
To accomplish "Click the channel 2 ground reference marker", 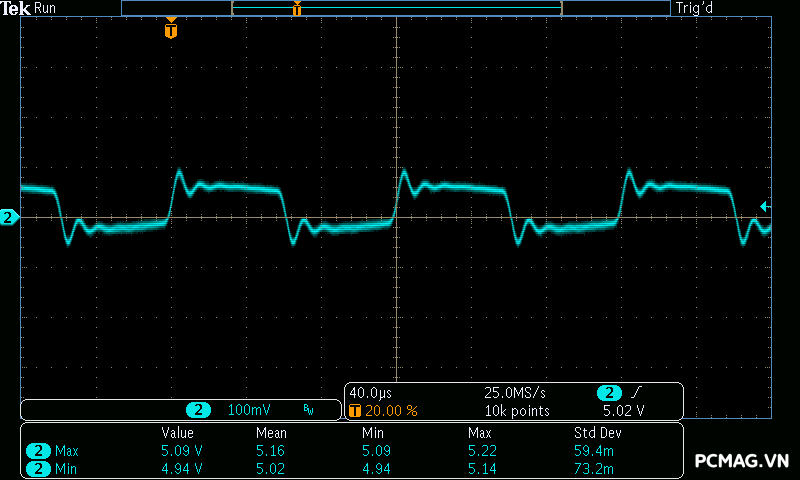I will click(x=9, y=217).
